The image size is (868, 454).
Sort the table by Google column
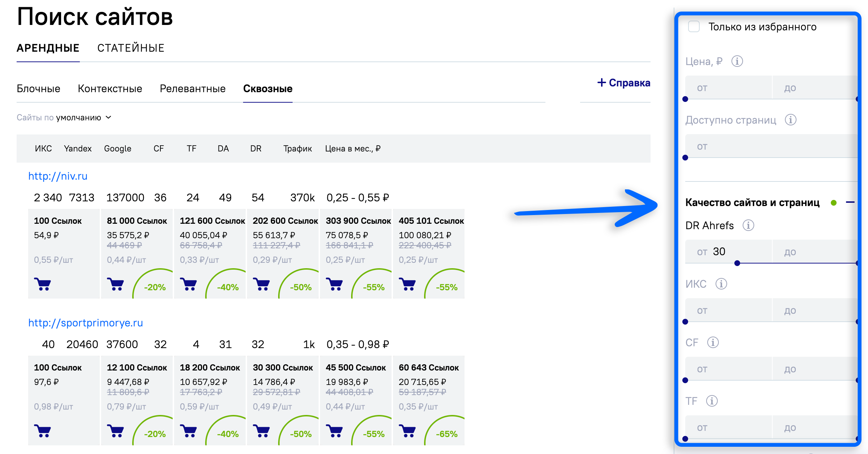(118, 149)
